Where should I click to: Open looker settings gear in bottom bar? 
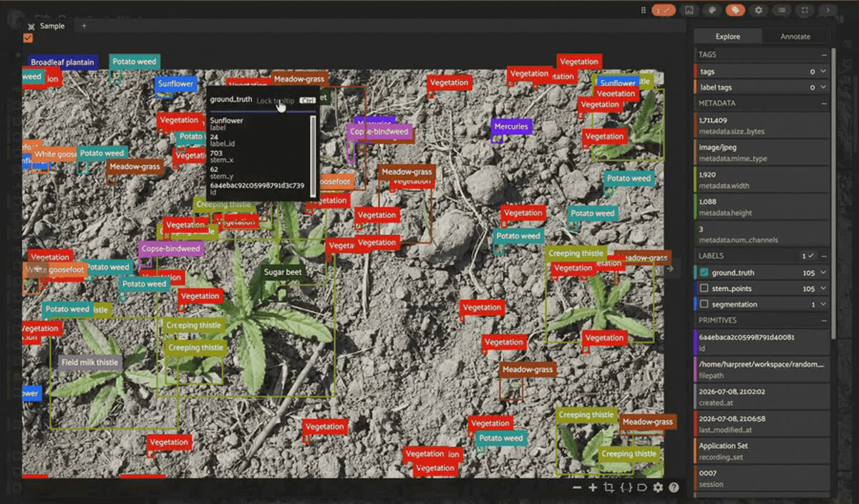click(658, 488)
